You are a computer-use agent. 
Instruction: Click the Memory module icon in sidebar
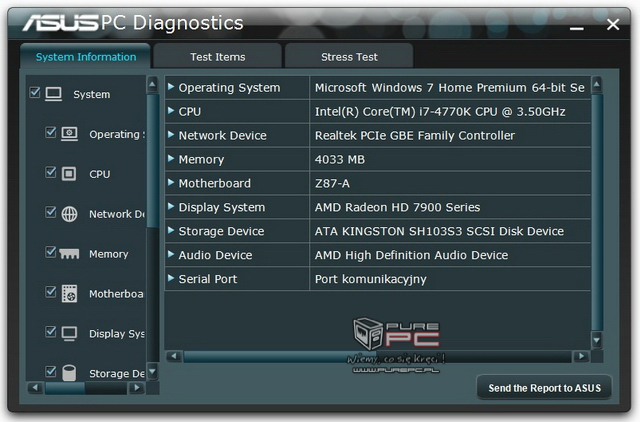pos(69,254)
